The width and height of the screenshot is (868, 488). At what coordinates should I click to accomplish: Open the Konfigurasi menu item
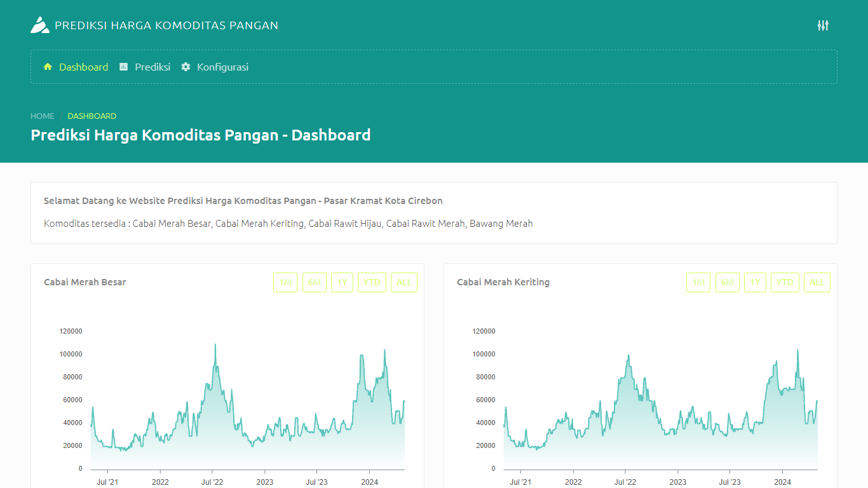point(222,67)
